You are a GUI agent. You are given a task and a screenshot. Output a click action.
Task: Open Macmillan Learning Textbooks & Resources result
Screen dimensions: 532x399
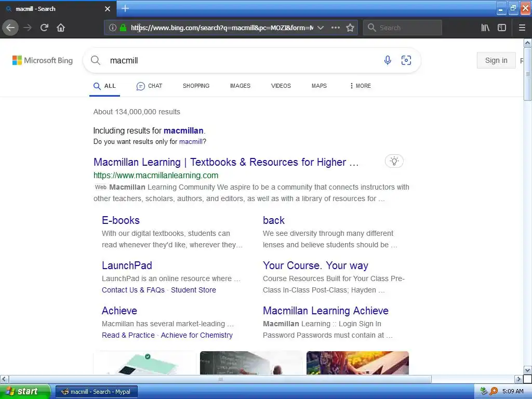click(x=226, y=162)
